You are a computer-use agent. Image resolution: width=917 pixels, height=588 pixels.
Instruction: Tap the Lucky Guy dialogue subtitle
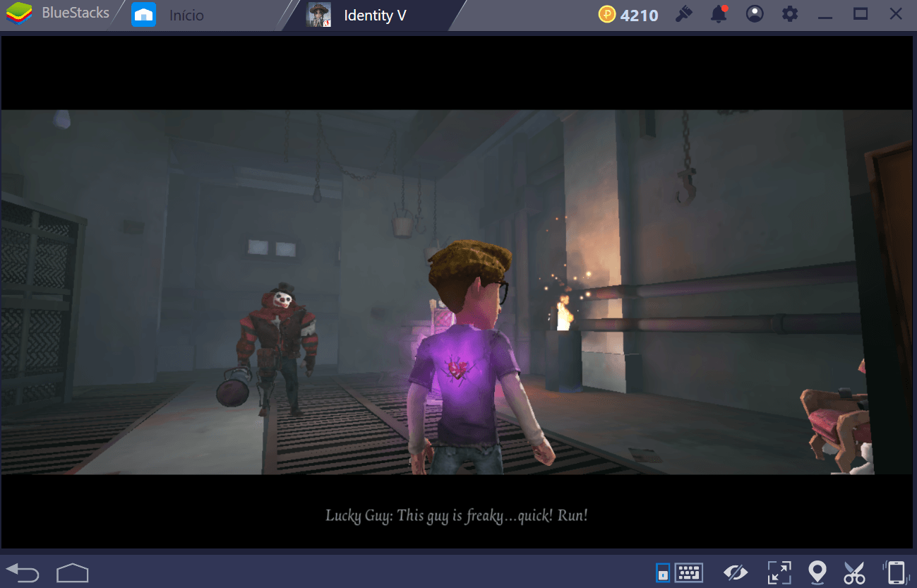457,515
